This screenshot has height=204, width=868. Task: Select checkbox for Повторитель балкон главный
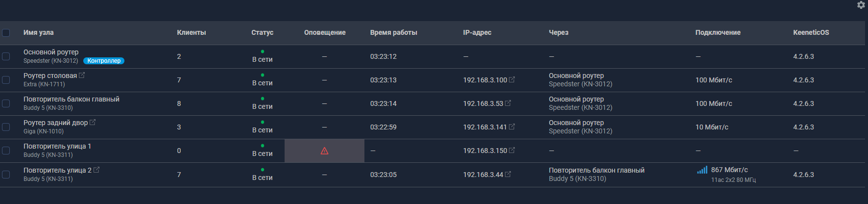pyautogui.click(x=6, y=103)
